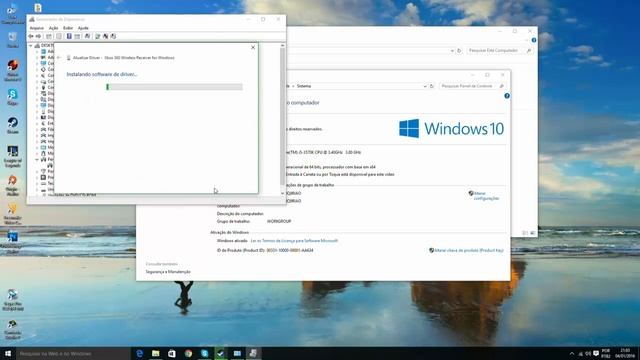Click the Pesquisar Este Computador search field

(500, 51)
